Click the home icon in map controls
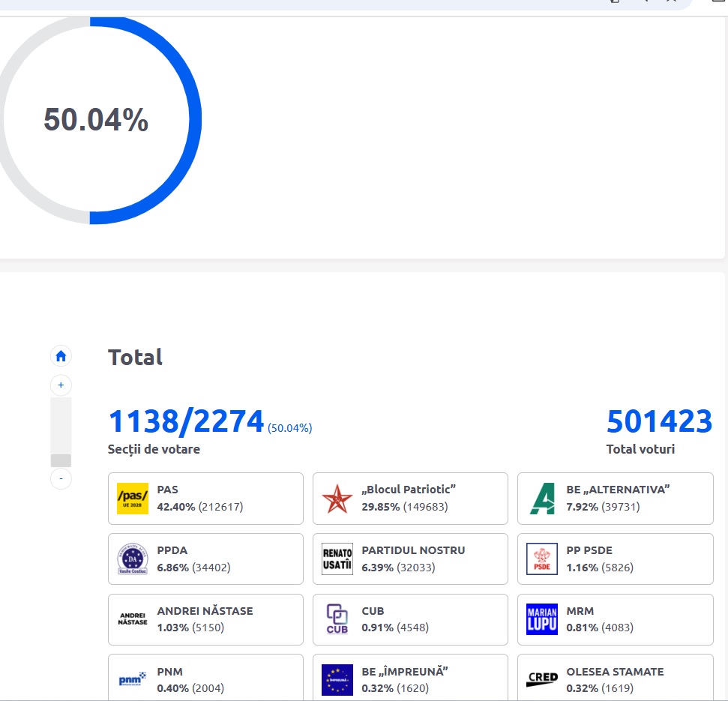The image size is (728, 701). 61,356
